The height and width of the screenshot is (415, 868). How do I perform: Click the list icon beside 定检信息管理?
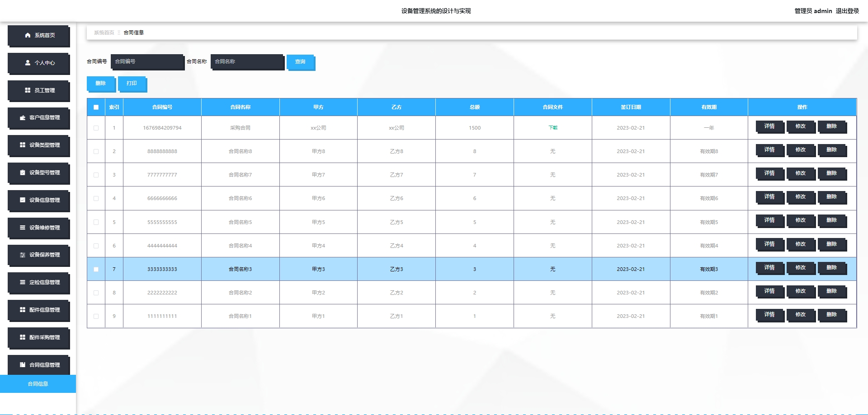[23, 282]
